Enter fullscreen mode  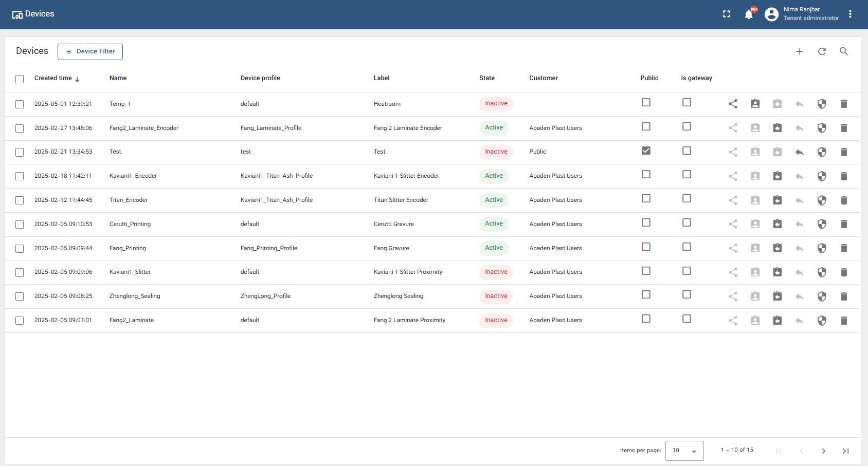coord(726,14)
